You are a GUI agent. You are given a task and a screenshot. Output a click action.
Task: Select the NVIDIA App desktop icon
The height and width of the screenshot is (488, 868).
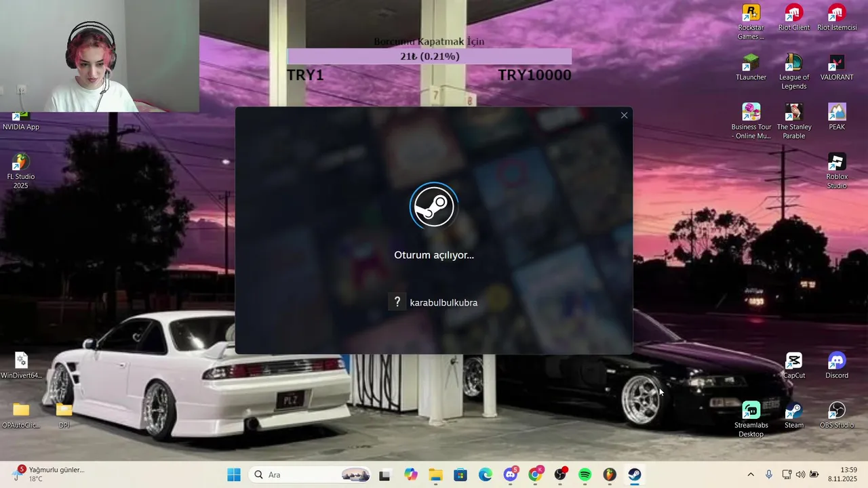(x=20, y=121)
